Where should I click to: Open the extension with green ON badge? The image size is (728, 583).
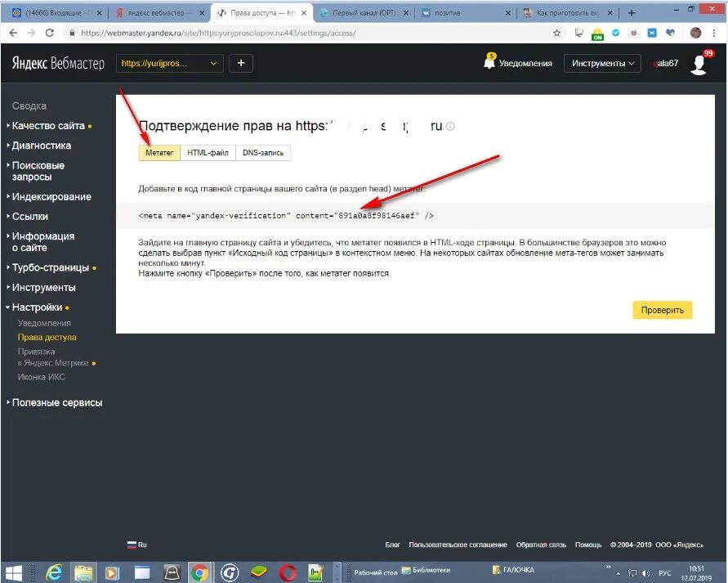(597, 34)
